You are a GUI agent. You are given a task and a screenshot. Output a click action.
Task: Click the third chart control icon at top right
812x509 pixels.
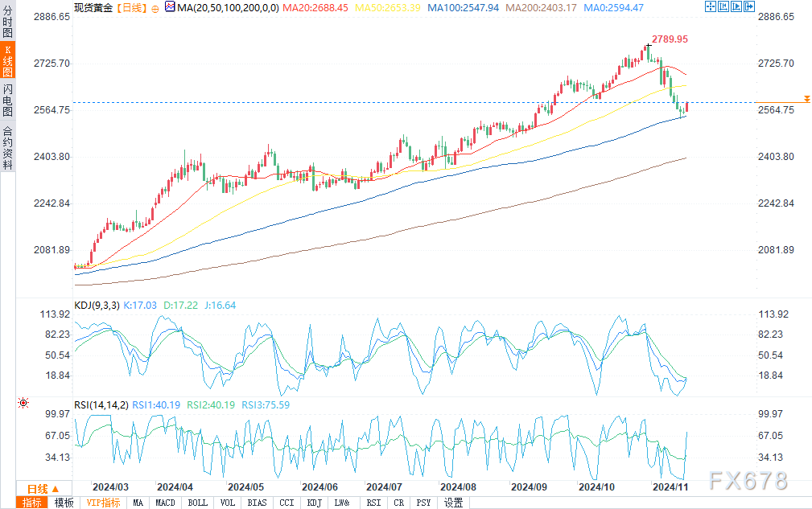click(x=737, y=7)
